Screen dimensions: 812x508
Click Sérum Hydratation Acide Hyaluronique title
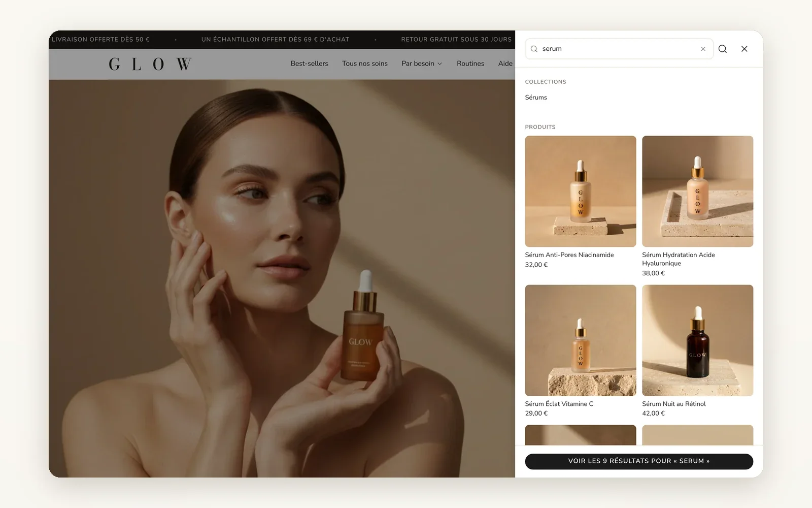679,259
